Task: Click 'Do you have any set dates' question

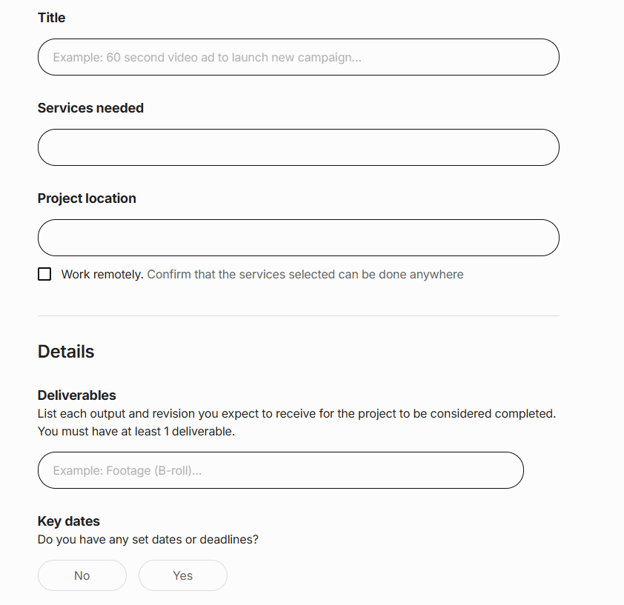Action: coord(148,539)
